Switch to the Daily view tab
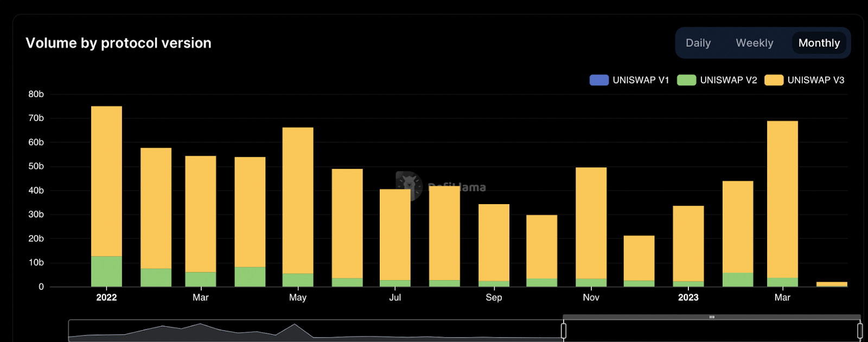The height and width of the screenshot is (342, 868). tap(698, 43)
